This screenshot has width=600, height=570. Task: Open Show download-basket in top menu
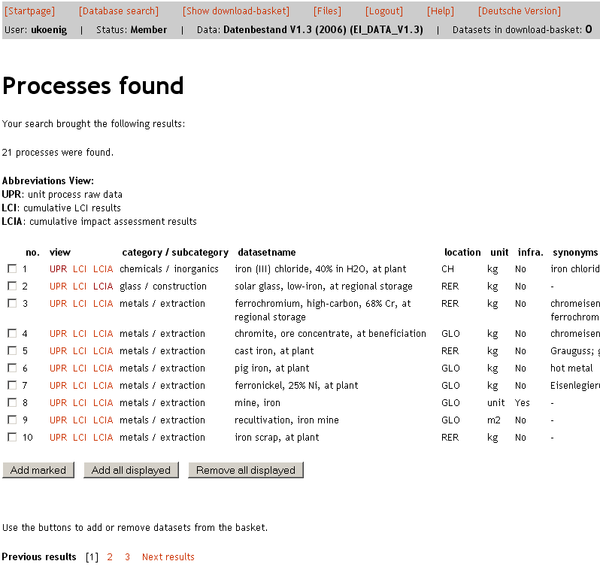pos(236,11)
